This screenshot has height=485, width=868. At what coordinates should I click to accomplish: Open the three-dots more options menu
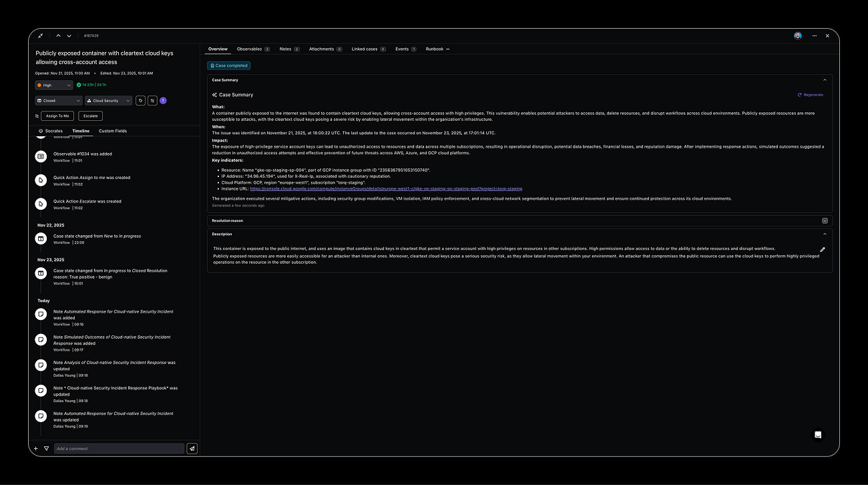(x=814, y=35)
